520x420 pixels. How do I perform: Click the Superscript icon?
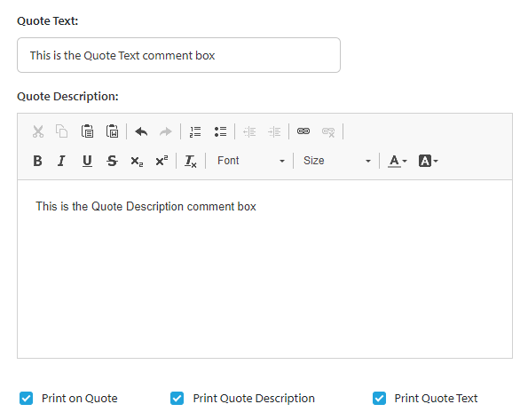(x=162, y=161)
